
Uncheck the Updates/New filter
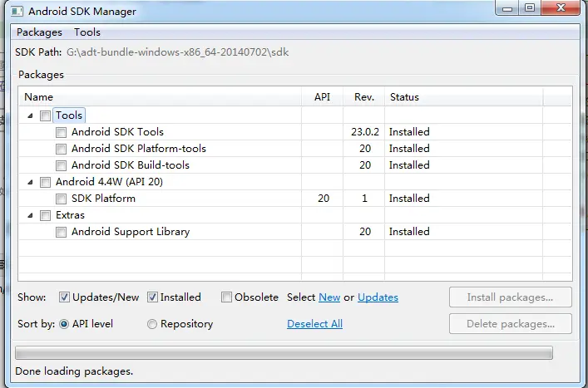64,297
